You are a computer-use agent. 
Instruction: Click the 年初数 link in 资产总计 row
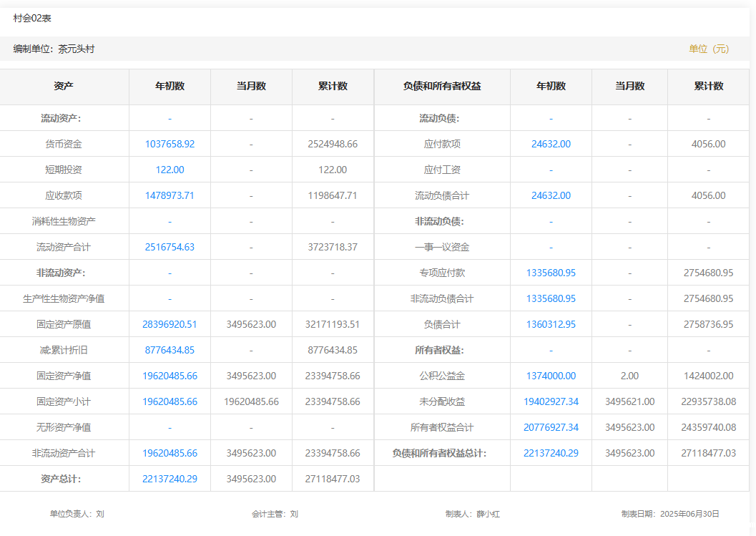(x=170, y=479)
